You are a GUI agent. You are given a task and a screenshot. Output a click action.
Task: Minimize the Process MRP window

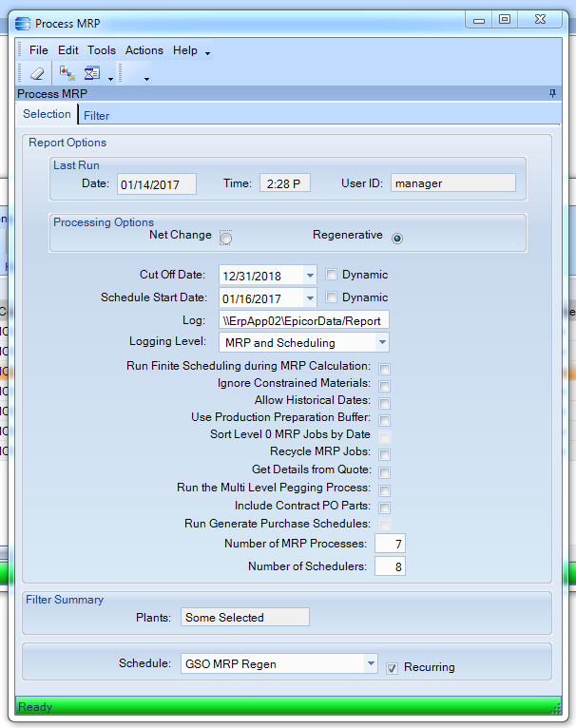[x=479, y=20]
